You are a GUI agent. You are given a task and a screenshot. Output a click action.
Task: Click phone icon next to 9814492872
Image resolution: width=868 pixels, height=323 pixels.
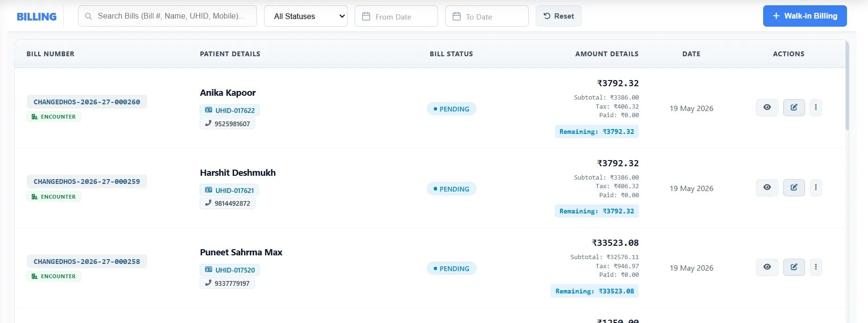tap(208, 203)
